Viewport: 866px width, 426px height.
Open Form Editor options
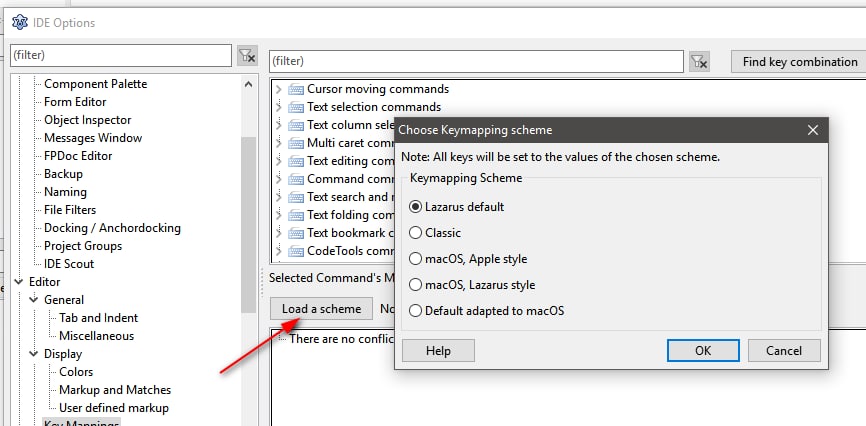(x=75, y=102)
